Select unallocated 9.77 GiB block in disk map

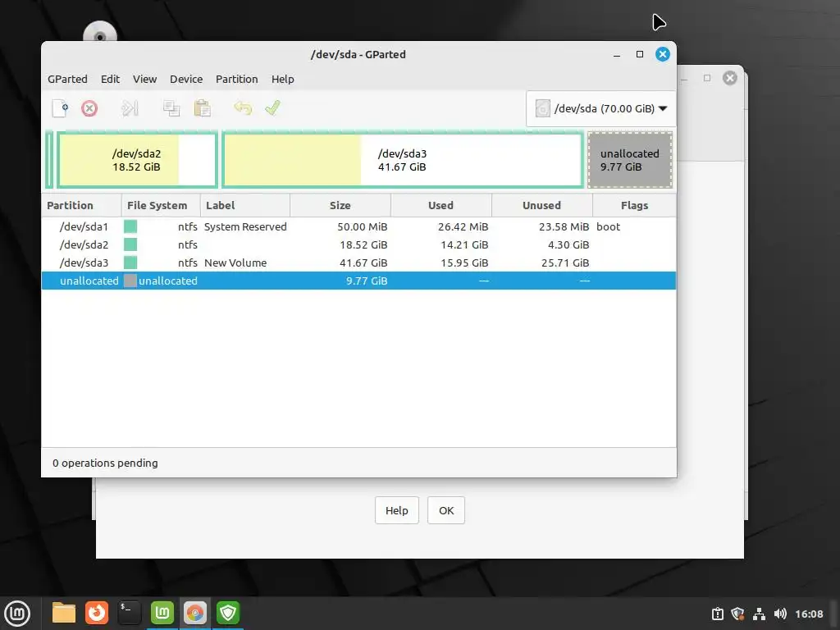pos(630,160)
